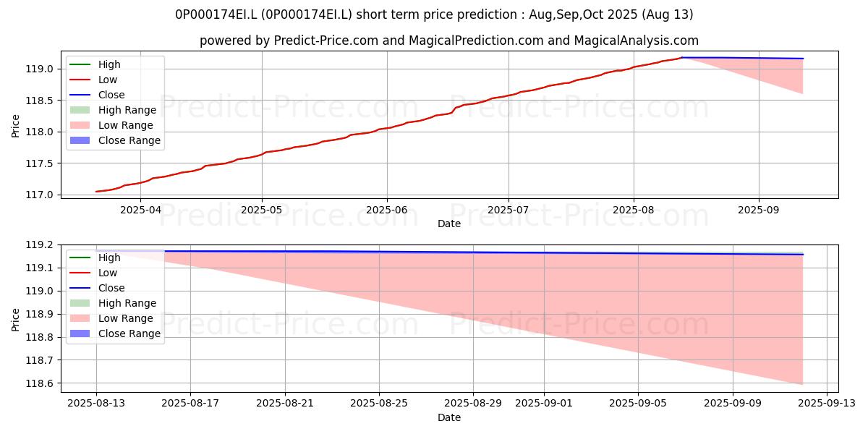Click the blue Close forecast line in bottom chart
The width and height of the screenshot is (868, 434).
[449, 252]
